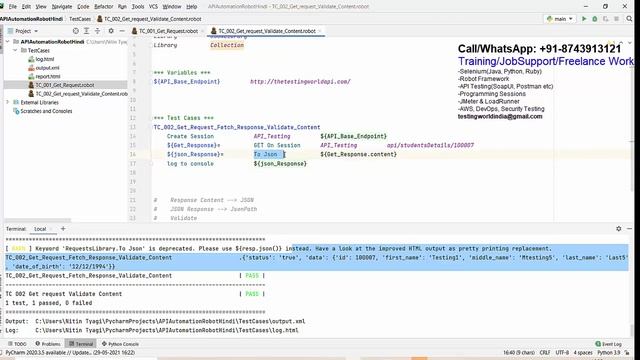Open the TODO tool window
This screenshot has width=640, height=360.
(x=17, y=344)
